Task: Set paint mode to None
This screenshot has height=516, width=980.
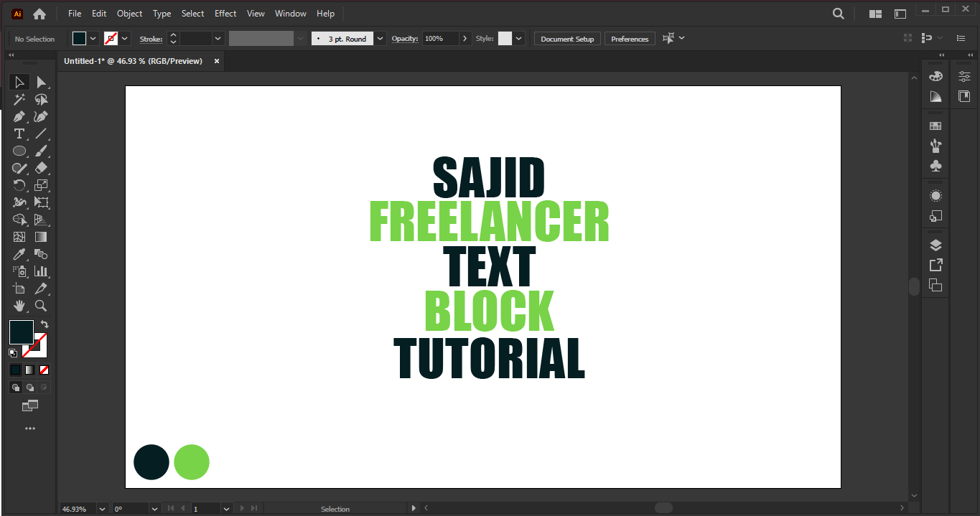Action: (45, 370)
